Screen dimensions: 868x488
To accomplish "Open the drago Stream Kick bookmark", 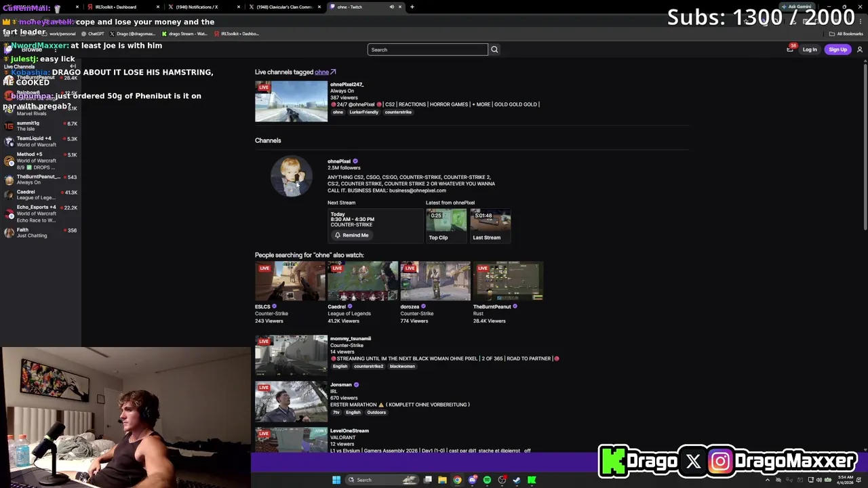I will click(x=184, y=33).
